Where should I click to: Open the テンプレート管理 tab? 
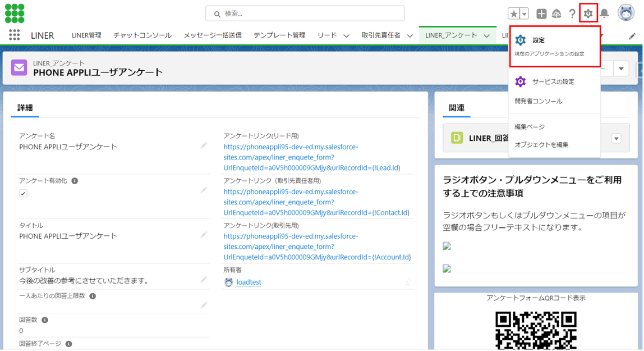click(x=279, y=35)
